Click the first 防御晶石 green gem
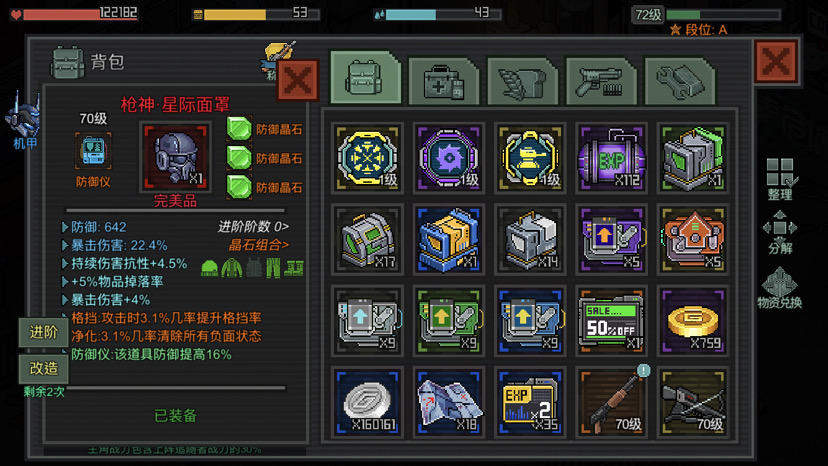This screenshot has height=466, width=828. [239, 129]
